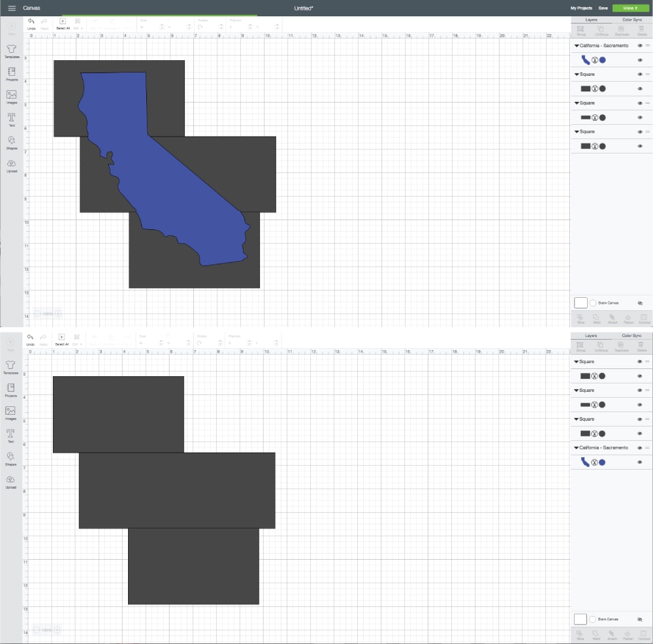
Task: Toggle the upper Blank Canvas visibility icon
Action: (640, 304)
